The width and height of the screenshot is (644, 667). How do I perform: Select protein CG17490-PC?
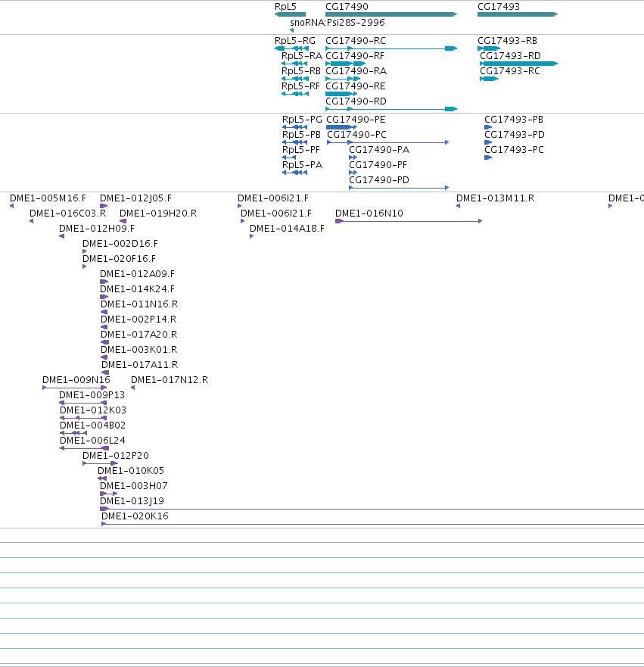tap(387, 142)
